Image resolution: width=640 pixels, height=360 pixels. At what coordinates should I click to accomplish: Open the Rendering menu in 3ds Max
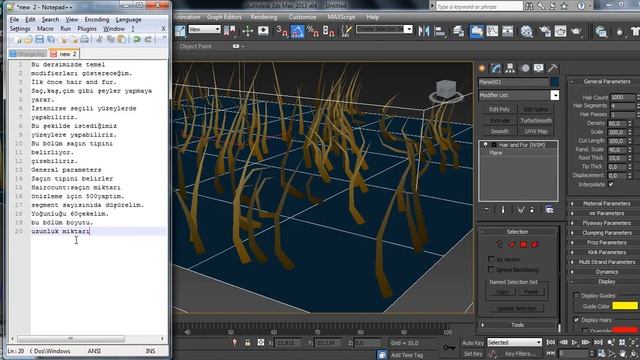click(x=264, y=17)
